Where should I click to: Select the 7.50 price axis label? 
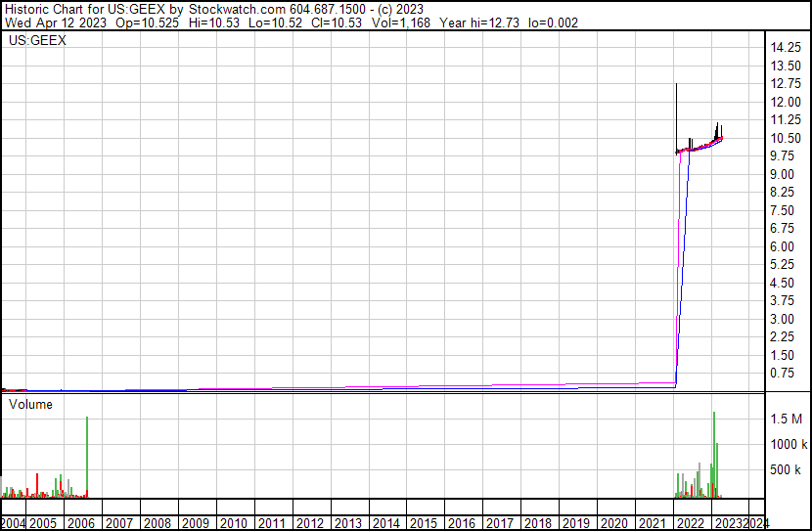coord(786,210)
